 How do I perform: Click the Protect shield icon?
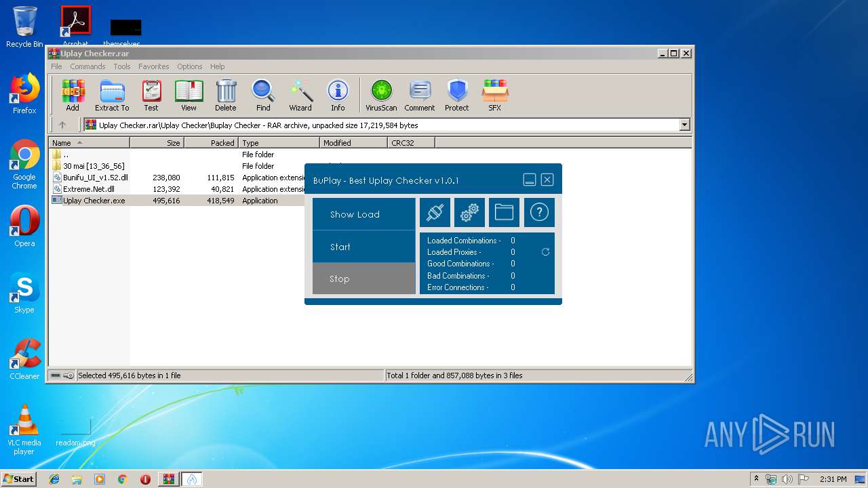point(457,95)
